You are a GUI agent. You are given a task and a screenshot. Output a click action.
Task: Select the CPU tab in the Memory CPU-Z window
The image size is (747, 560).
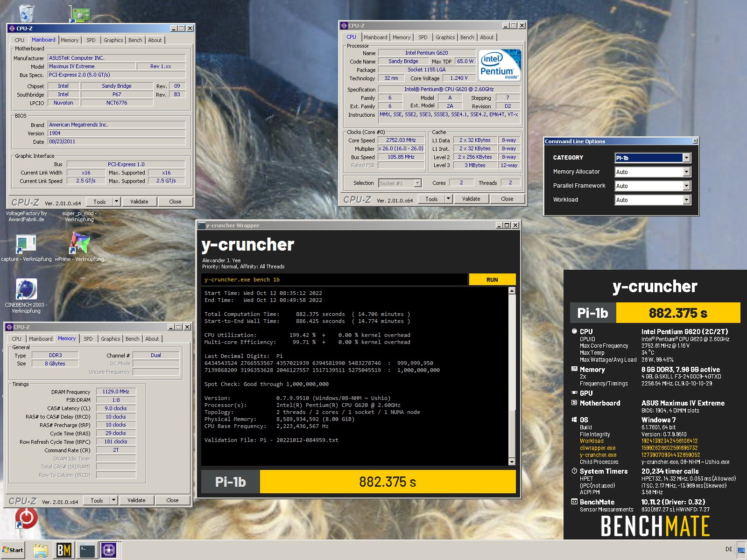(x=17, y=339)
